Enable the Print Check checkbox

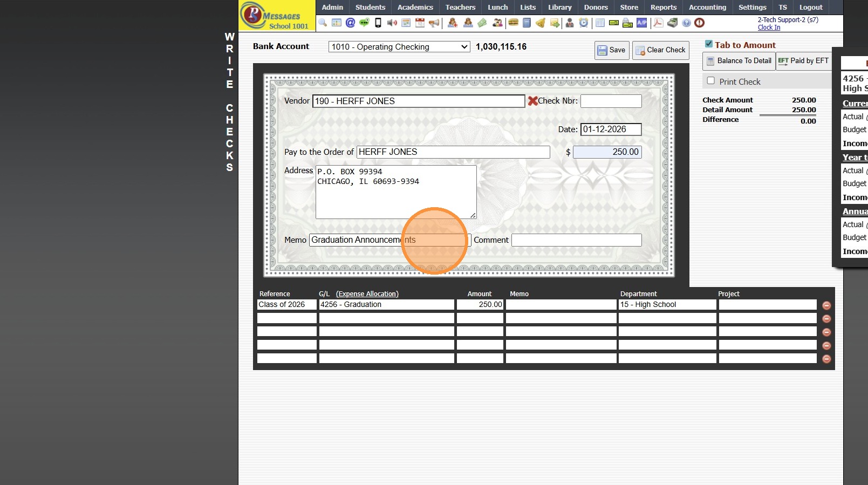click(x=711, y=81)
